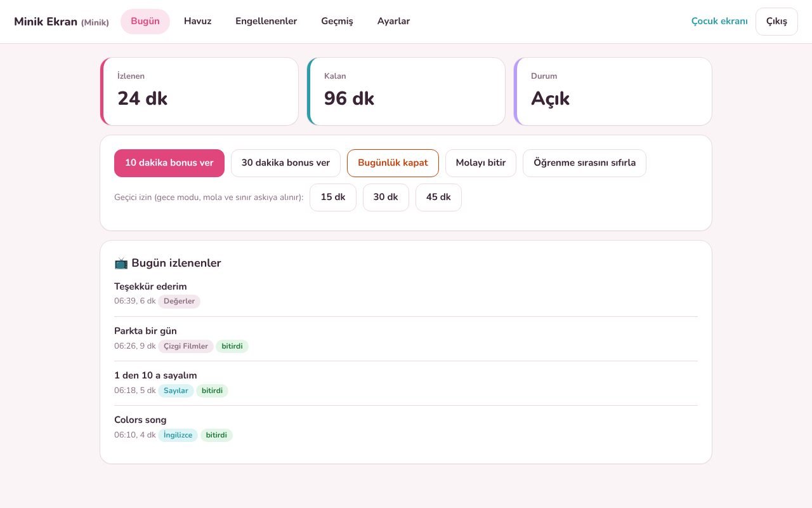Click the Colors song entry title
The width and height of the screenshot is (812, 508).
click(140, 420)
